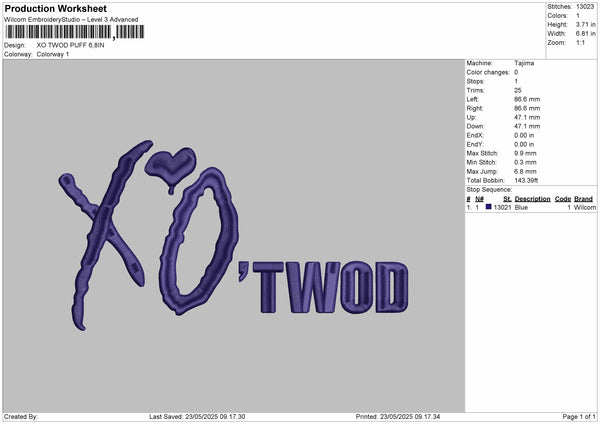This screenshot has height=424, width=600.
Task: Click the XO TWOD embroidery design preview
Action: (x=234, y=235)
